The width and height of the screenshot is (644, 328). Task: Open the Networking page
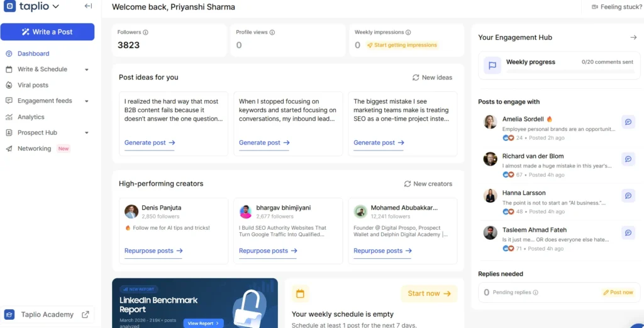[x=35, y=149]
